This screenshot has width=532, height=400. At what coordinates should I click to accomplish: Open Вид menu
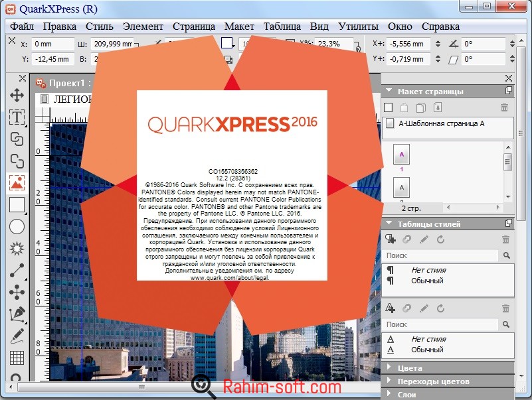(x=319, y=27)
